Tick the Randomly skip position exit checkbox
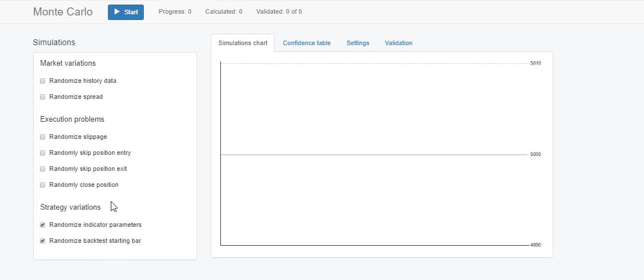 tap(43, 169)
